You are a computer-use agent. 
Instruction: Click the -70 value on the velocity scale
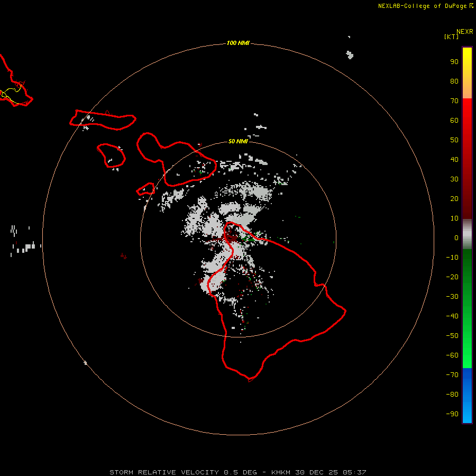tap(452, 375)
